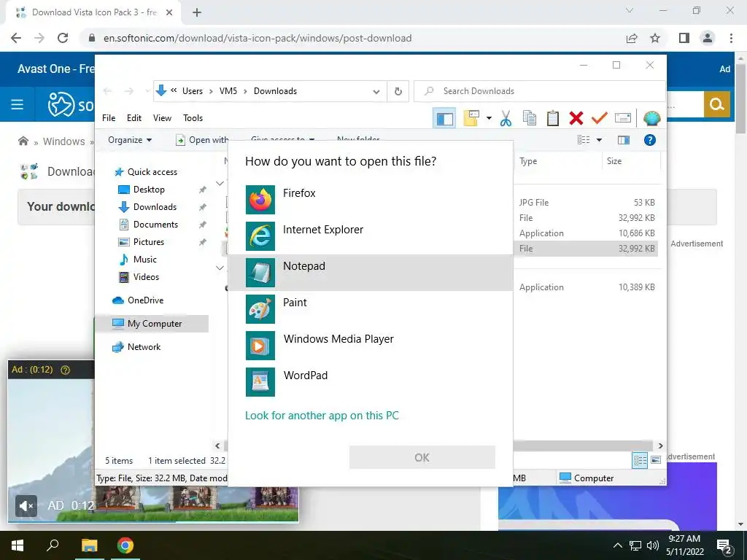The image size is (747, 560).
Task: Choose WordPad to open this file
Action: [370, 382]
